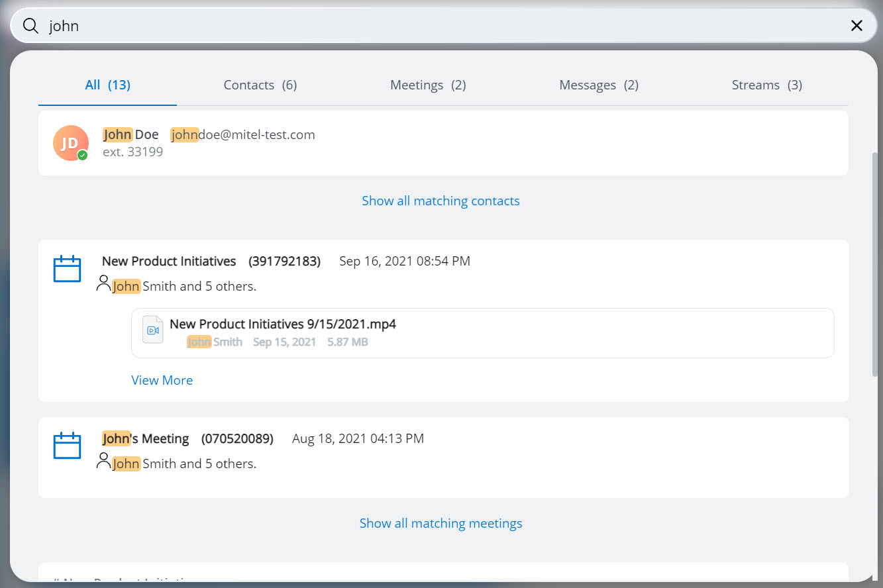
Task: Switch to the All (13) tab
Action: pyautogui.click(x=108, y=85)
